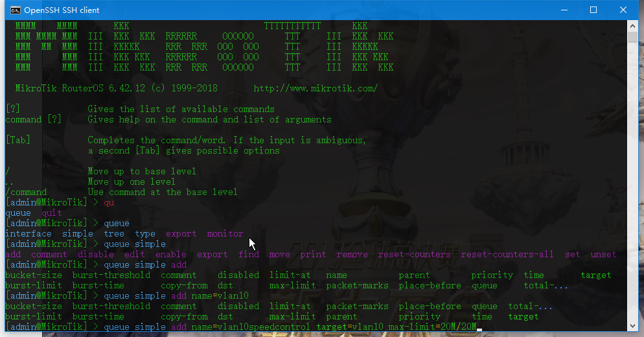Click the OpenSSH console icon in title bar
The width and height of the screenshot is (644, 337).
[x=16, y=10]
